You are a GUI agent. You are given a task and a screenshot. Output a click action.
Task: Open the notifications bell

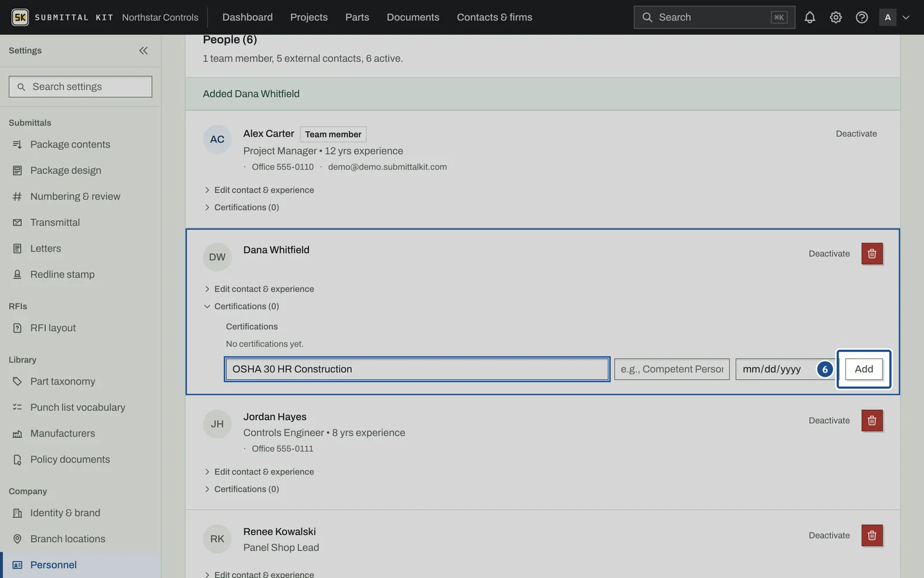[x=810, y=17]
